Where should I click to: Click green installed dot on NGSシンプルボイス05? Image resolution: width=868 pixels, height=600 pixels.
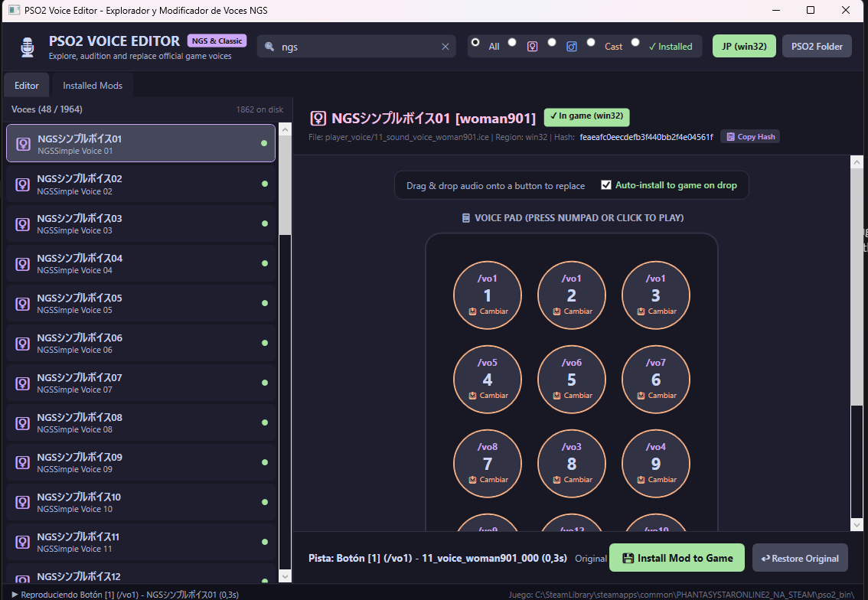tap(265, 303)
